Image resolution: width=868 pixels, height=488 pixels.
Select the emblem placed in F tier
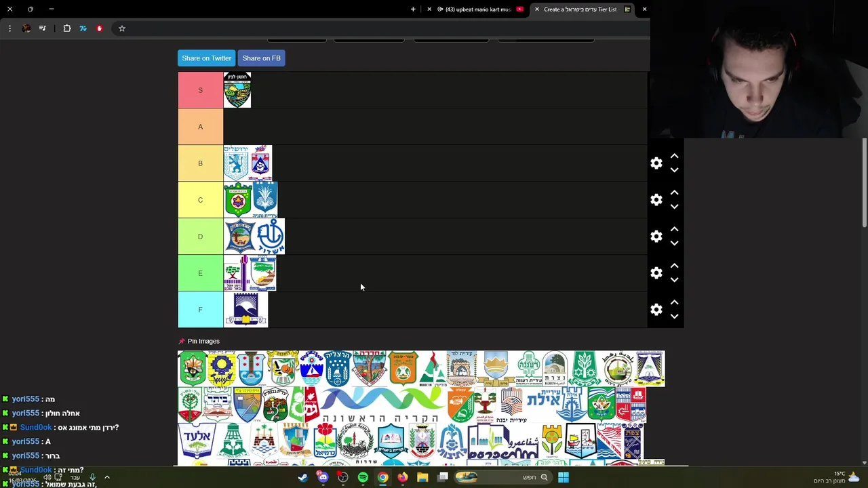click(245, 310)
